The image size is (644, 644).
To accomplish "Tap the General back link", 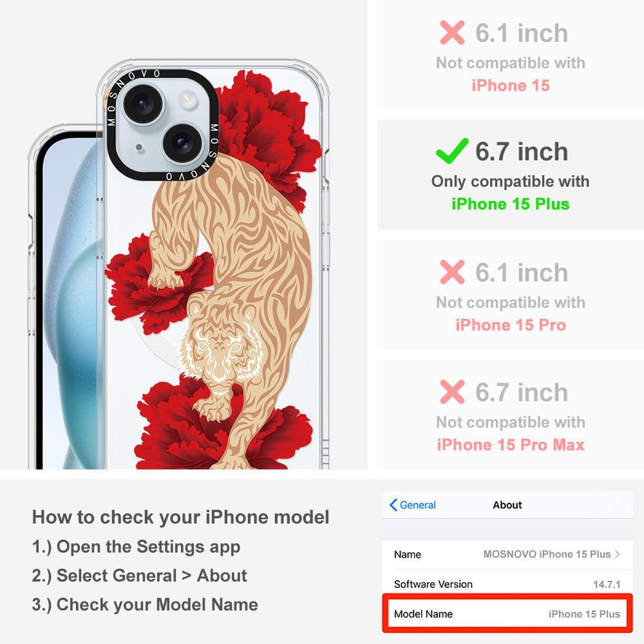I will 413,505.
